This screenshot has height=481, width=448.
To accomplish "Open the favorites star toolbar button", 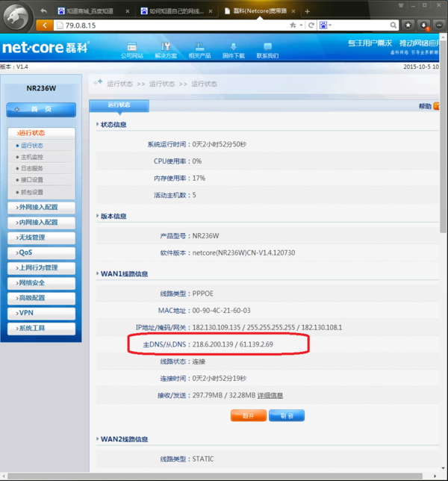I will (408, 25).
